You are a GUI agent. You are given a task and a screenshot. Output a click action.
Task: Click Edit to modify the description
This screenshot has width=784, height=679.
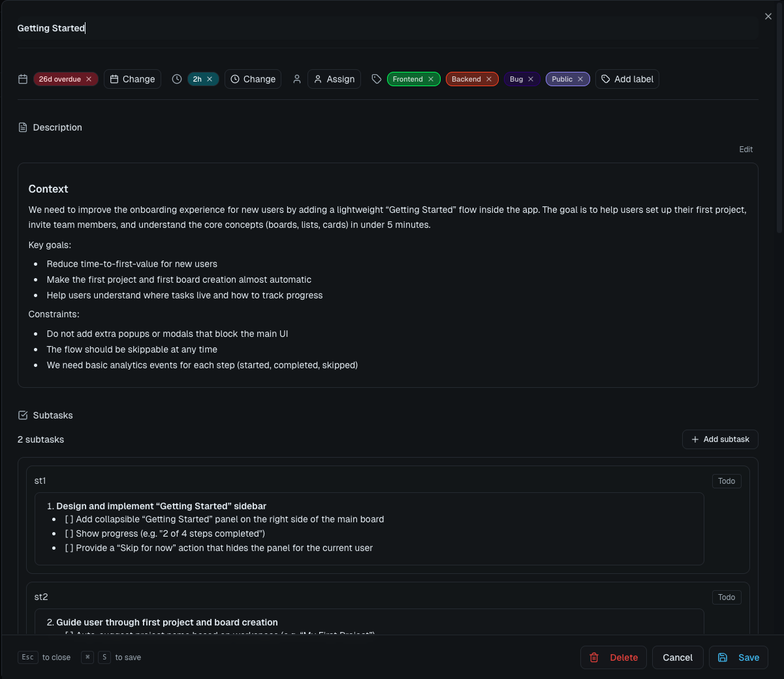coord(745,149)
